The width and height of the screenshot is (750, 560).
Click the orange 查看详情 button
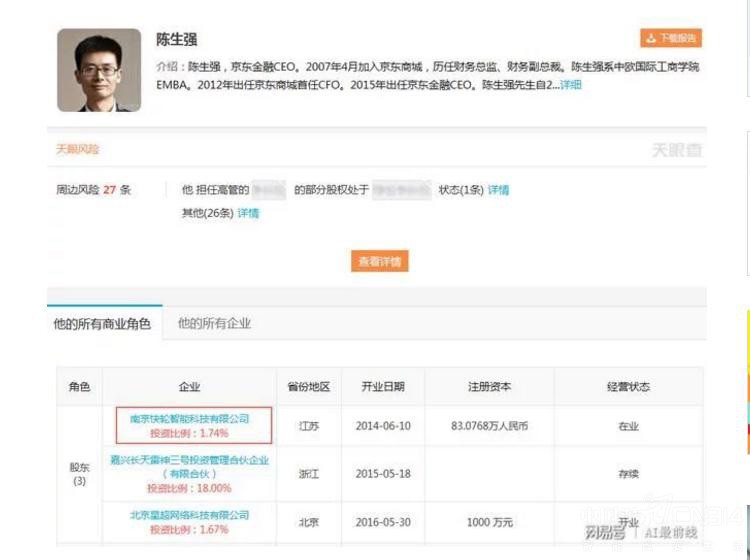[380, 261]
